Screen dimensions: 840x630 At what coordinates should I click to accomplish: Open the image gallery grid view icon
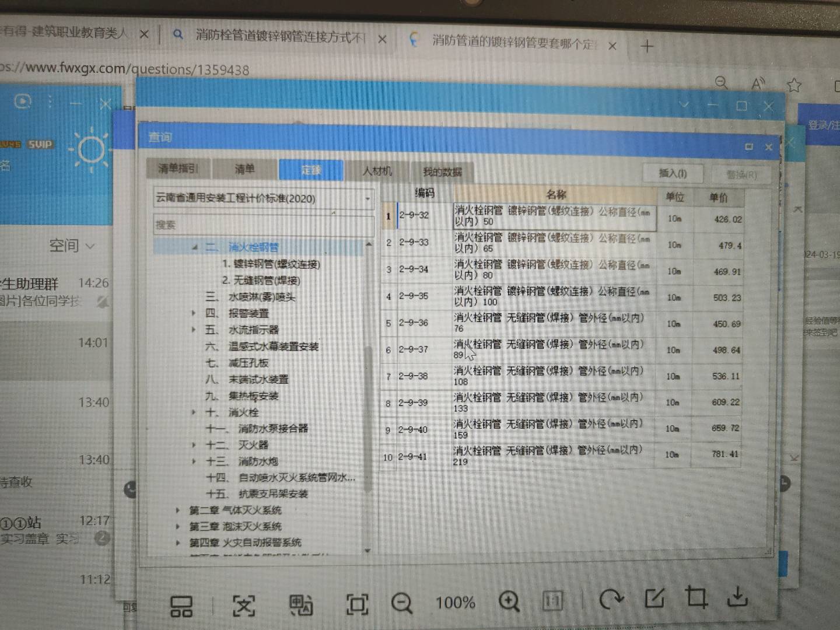coord(181,607)
